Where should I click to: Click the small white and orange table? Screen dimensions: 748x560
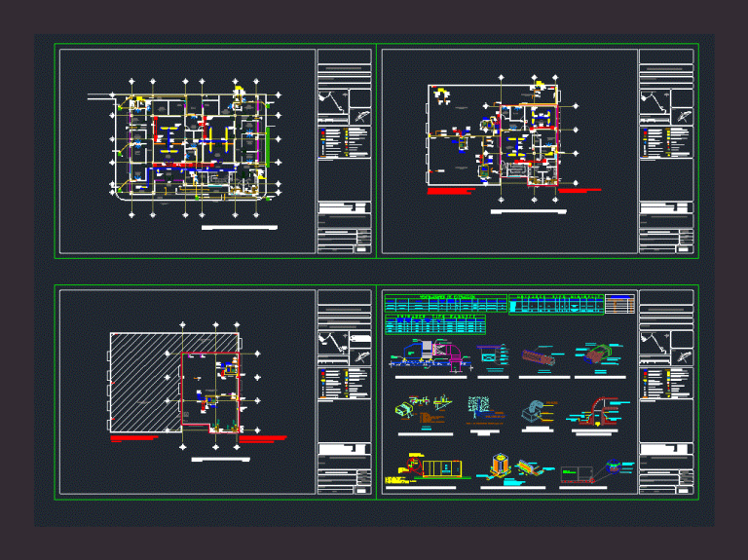point(619,304)
